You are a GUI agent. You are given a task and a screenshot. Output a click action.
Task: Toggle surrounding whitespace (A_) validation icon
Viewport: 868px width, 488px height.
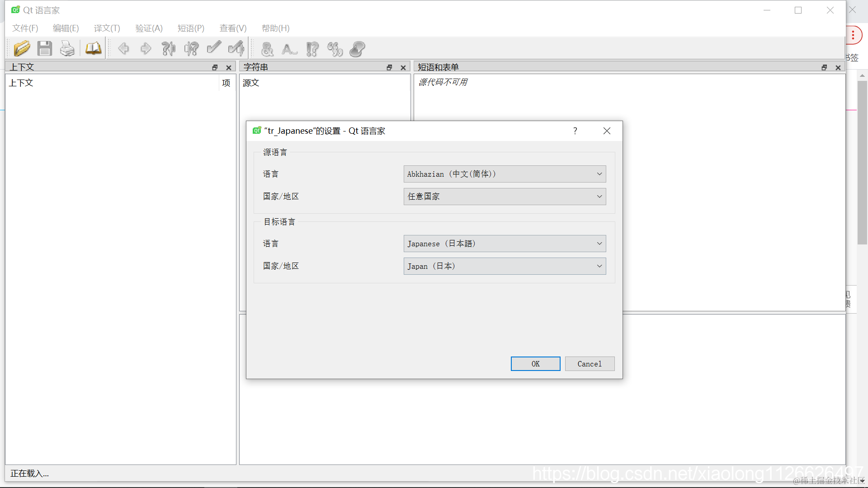pos(289,48)
